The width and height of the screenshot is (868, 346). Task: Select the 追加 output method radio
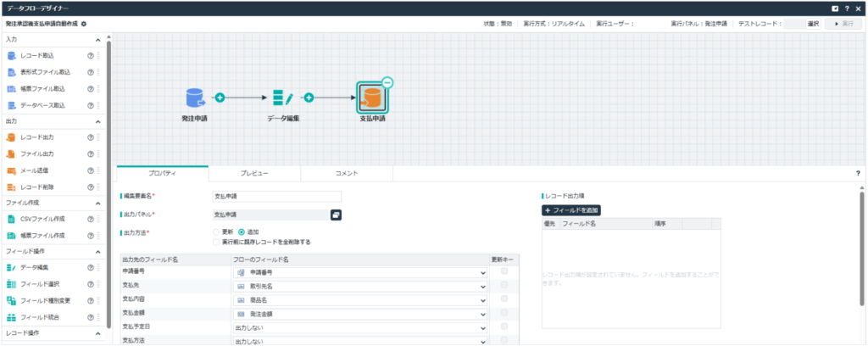[242, 232]
